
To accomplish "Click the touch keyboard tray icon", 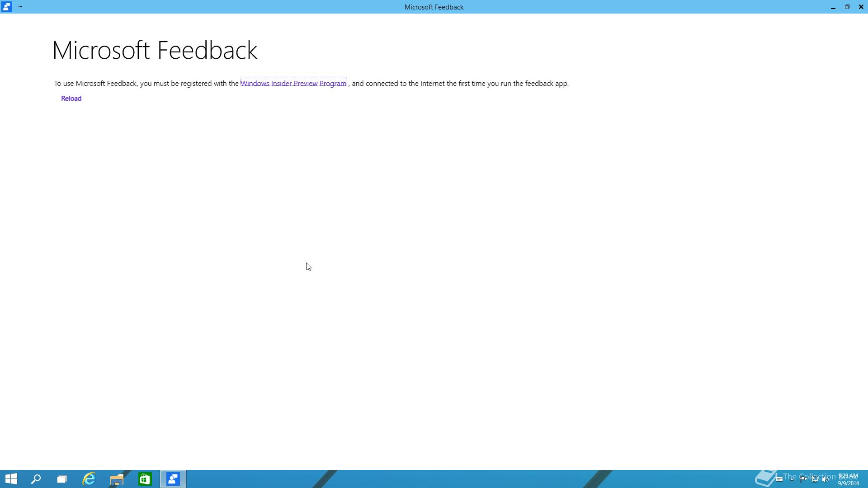I will coord(779,479).
